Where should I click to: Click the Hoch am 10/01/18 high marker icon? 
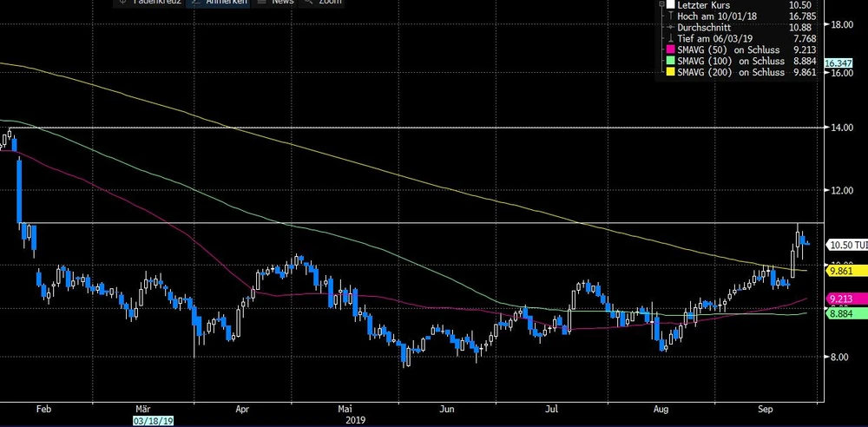click(670, 16)
